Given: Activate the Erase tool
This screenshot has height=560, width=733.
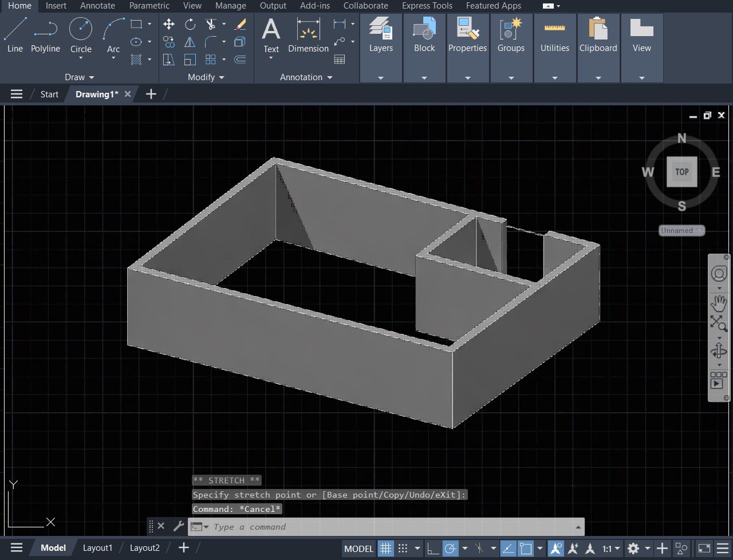Looking at the screenshot, I should (240, 24).
